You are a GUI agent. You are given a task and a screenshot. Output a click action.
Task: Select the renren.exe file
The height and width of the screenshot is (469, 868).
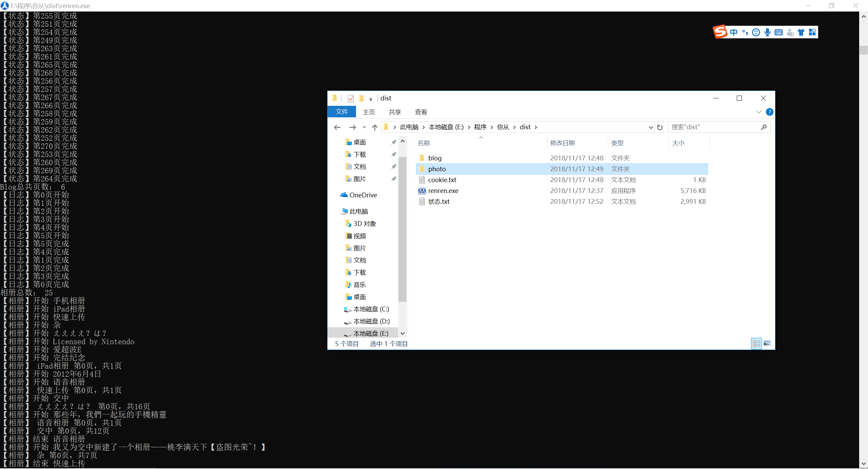[x=443, y=191]
